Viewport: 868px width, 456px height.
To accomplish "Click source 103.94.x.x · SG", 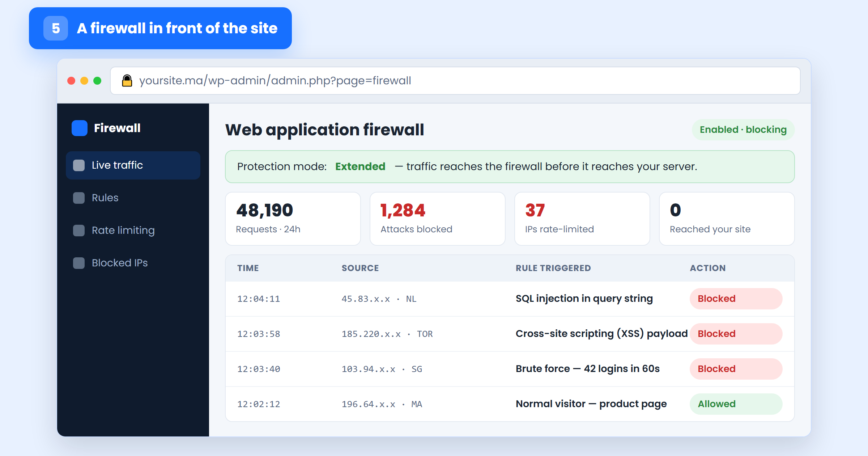I will tap(382, 369).
